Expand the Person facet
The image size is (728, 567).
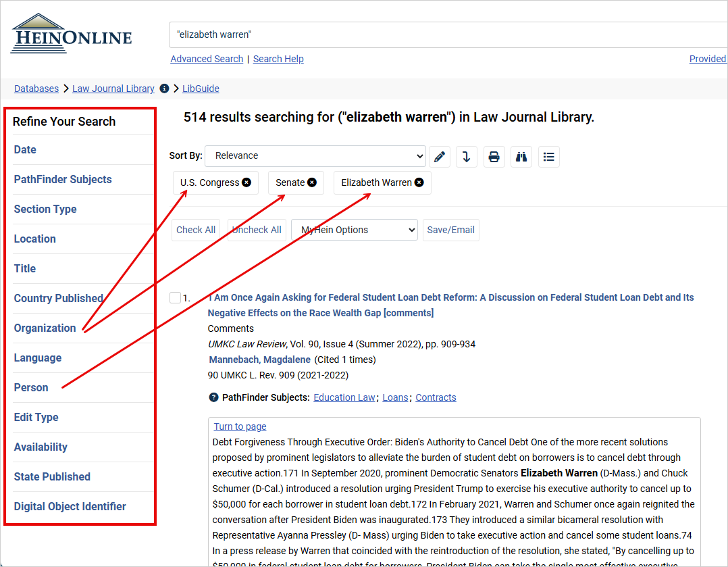31,388
